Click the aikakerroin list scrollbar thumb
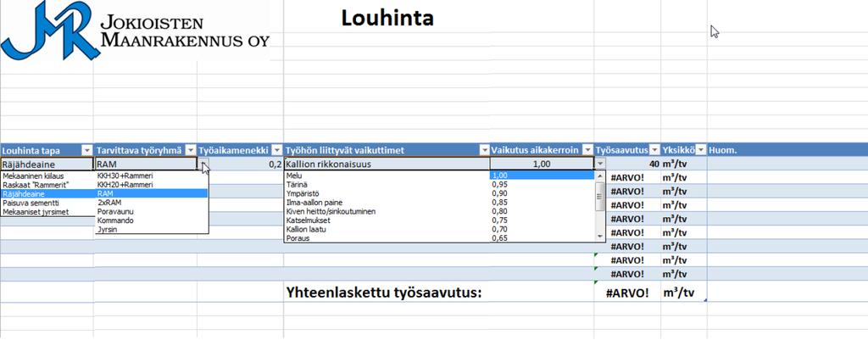 pos(599,195)
